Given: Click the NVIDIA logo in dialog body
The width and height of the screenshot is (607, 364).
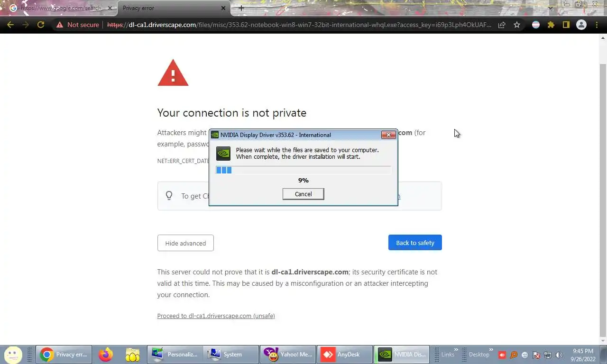Looking at the screenshot, I should point(223,153).
